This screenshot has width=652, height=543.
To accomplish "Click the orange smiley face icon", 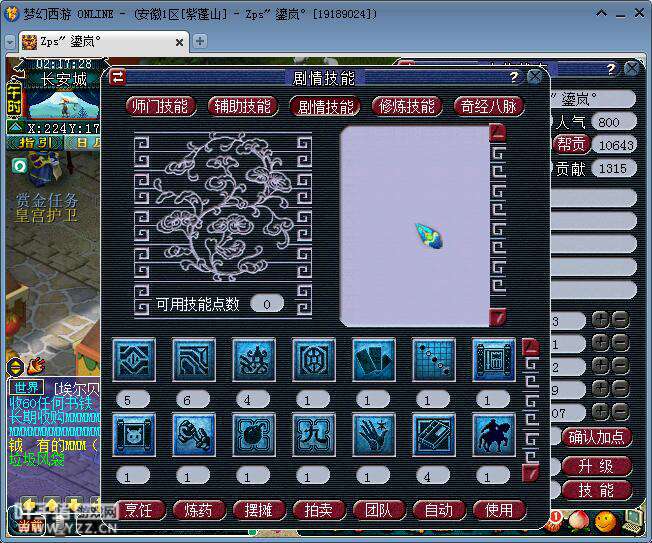I will 606,521.
